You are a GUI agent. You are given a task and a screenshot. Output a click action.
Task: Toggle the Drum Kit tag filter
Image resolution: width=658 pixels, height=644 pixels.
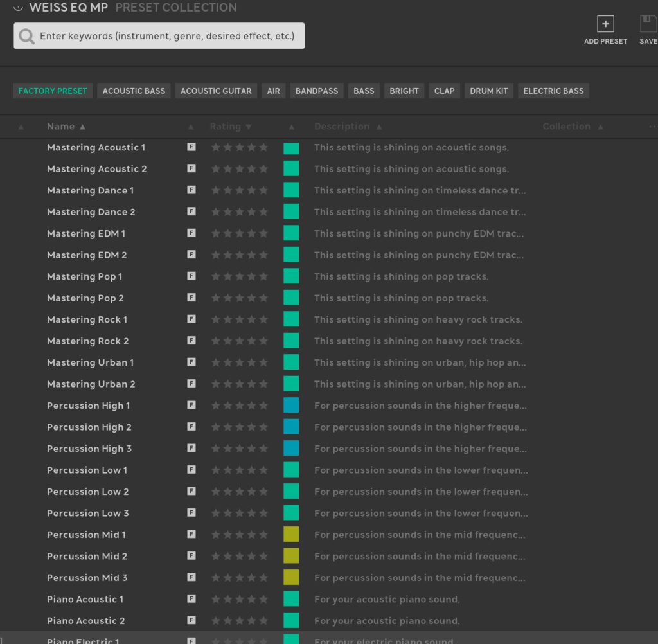(x=489, y=91)
